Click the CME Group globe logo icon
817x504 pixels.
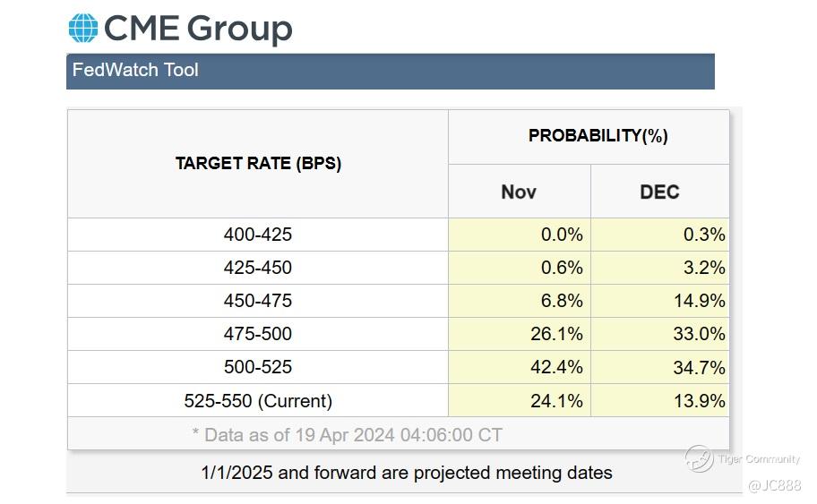tap(83, 28)
